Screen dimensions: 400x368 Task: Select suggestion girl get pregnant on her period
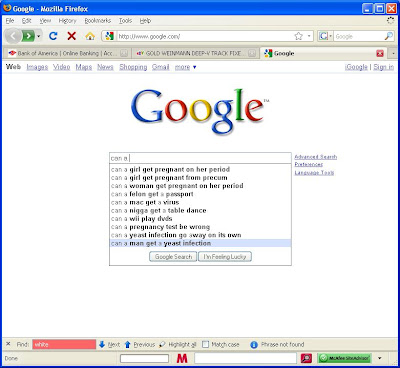click(200, 169)
